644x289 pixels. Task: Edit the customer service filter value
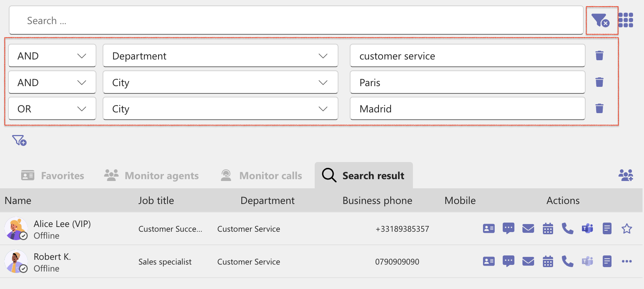468,56
